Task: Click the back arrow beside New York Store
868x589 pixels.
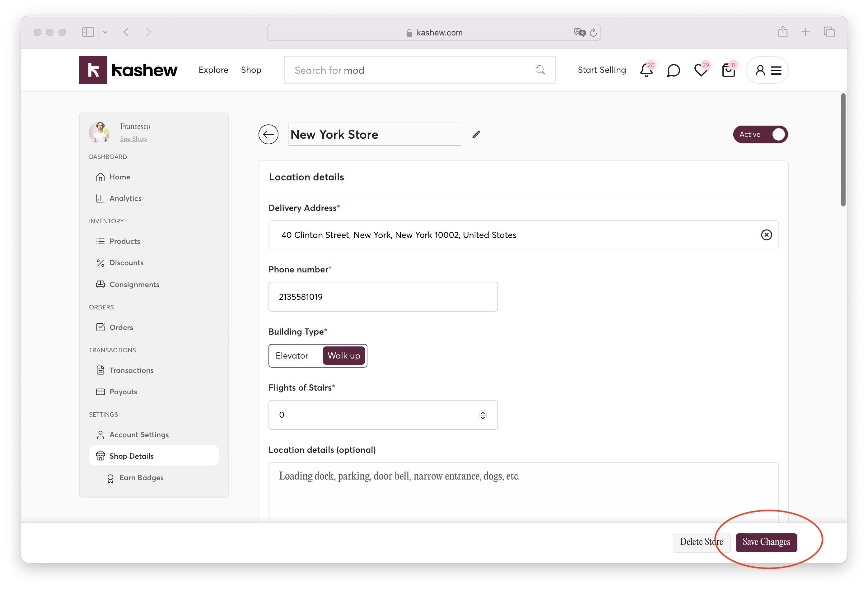Action: click(x=268, y=134)
